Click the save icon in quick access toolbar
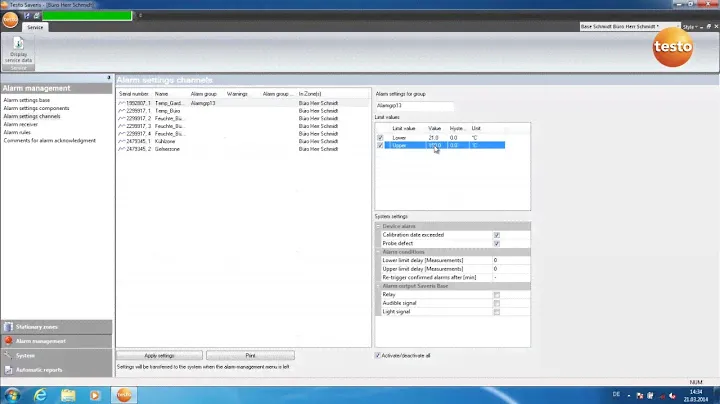The width and height of the screenshot is (720, 404). (x=26, y=16)
